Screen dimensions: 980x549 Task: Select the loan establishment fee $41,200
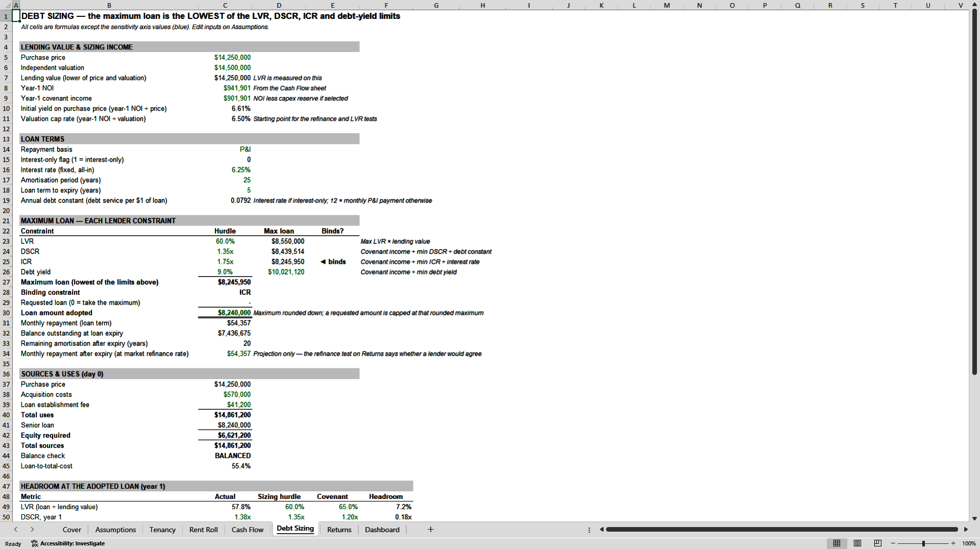click(x=225, y=405)
